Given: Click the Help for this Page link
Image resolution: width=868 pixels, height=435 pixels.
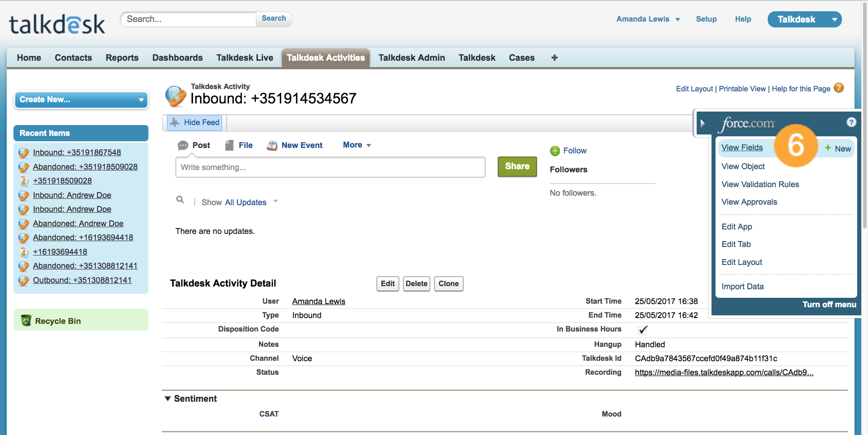Looking at the screenshot, I should (x=801, y=89).
